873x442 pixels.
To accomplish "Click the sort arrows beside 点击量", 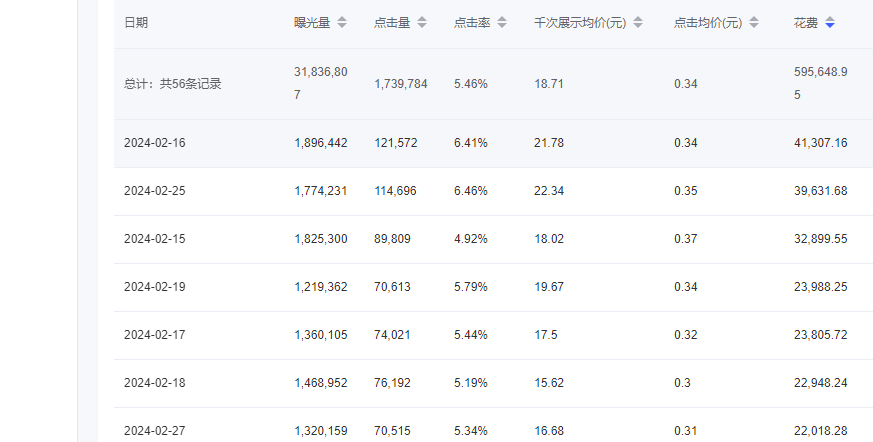I will [422, 23].
